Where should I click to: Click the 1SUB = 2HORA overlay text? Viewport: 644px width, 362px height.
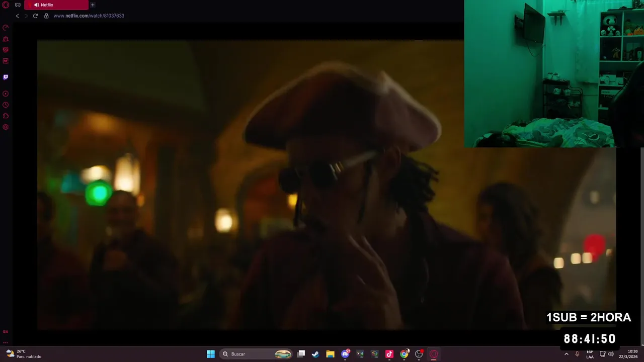point(588,317)
